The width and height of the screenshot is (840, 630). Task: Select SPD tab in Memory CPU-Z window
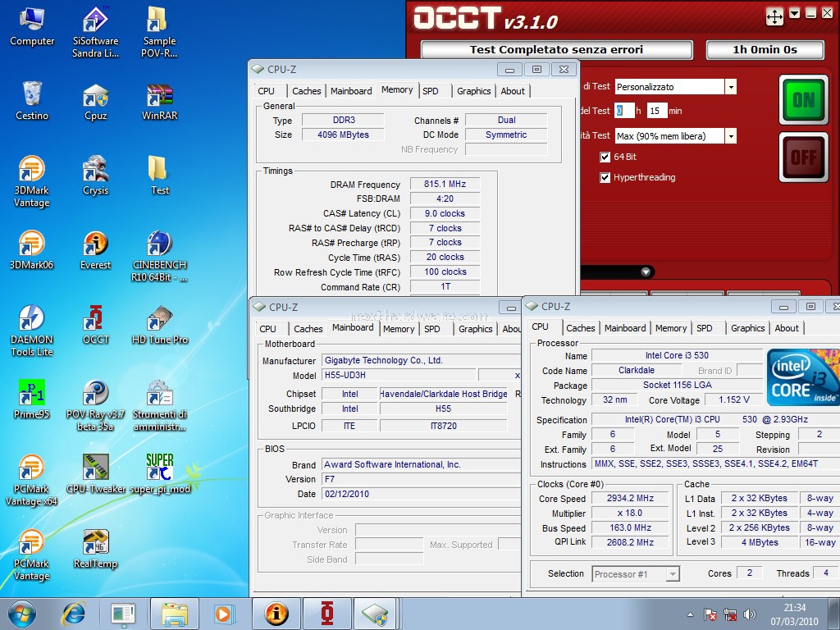point(430,91)
